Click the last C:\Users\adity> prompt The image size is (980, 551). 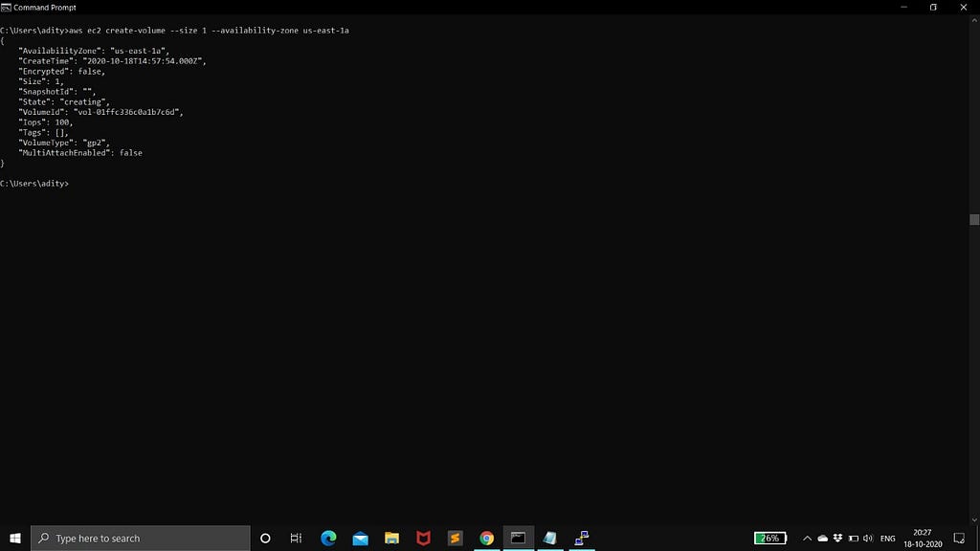point(34,184)
